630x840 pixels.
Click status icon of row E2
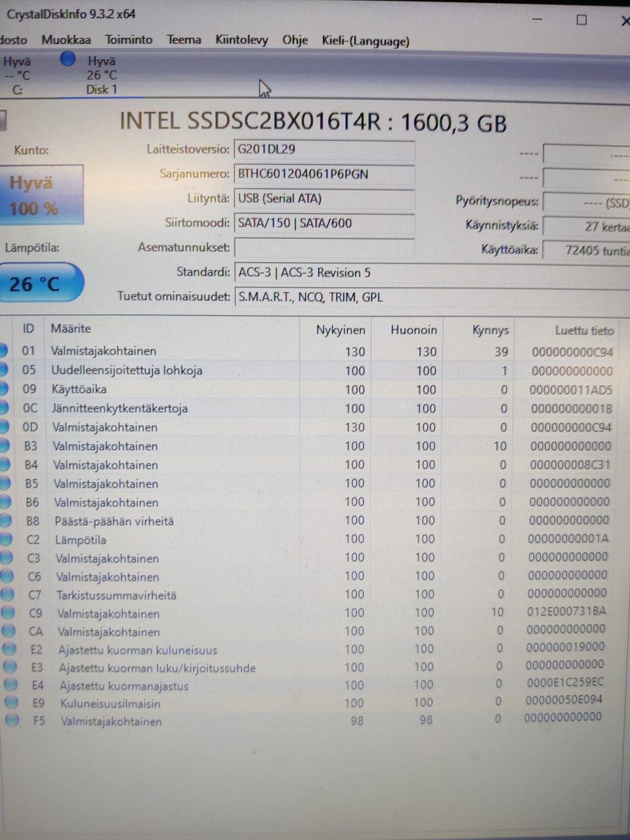10,649
